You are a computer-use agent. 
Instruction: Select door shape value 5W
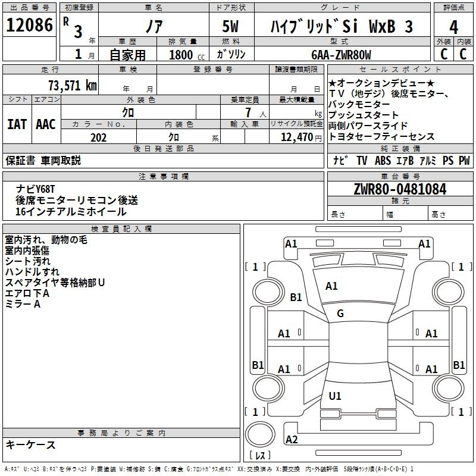click(x=230, y=26)
